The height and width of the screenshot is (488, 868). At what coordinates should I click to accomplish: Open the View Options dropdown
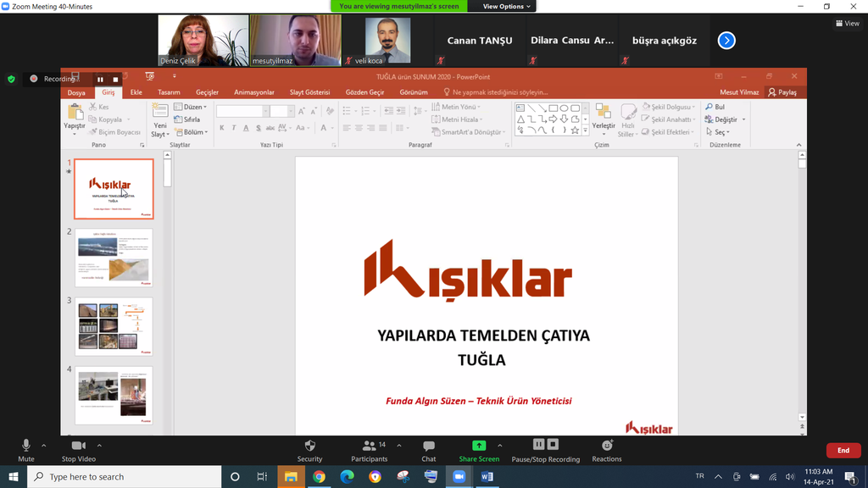point(507,6)
